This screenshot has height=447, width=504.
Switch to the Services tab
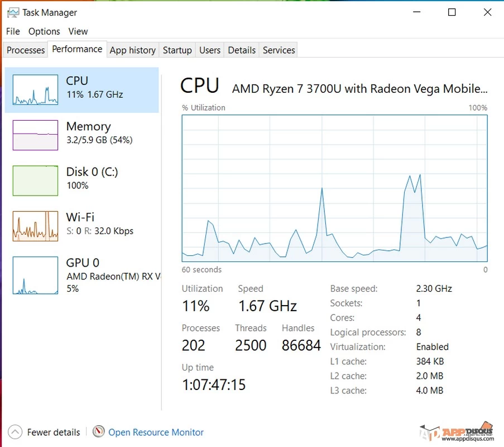tap(279, 50)
